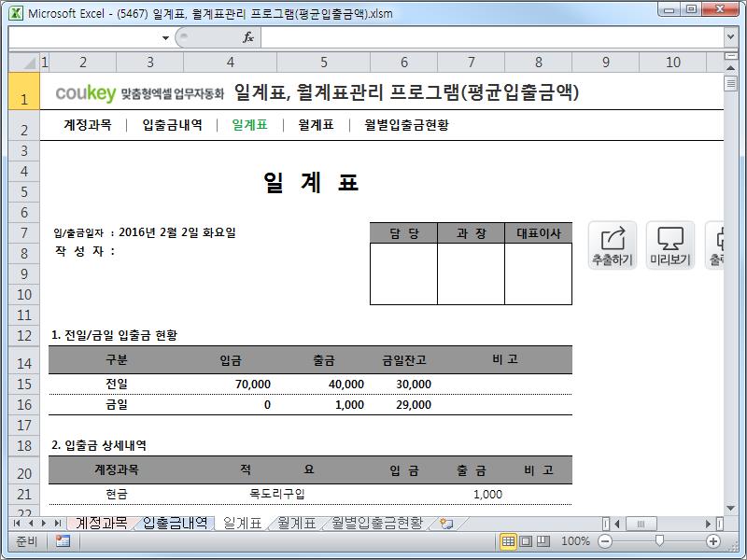The width and height of the screenshot is (747, 560).
Task: Click the Excel application icon in title bar
Action: pos(16,13)
